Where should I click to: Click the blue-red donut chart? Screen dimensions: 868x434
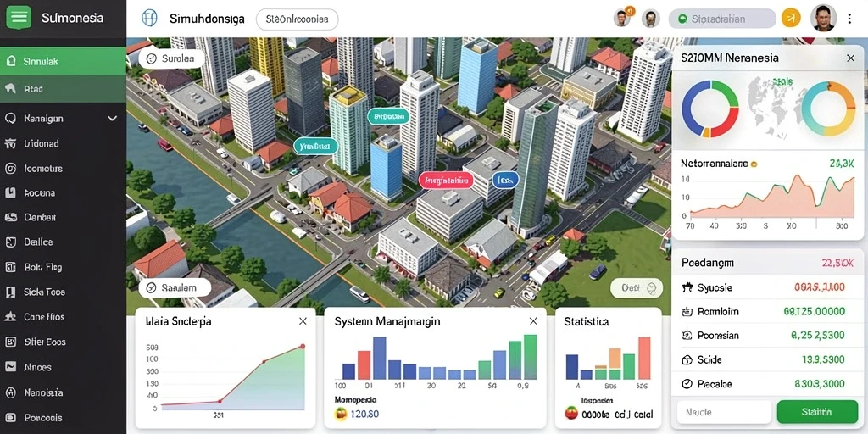click(710, 108)
